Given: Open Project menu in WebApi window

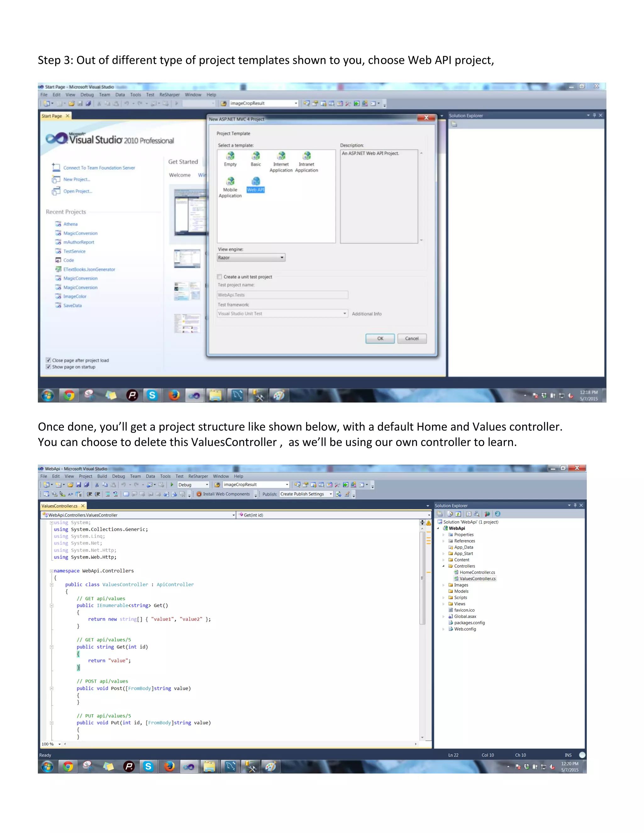Looking at the screenshot, I should pos(86,476).
